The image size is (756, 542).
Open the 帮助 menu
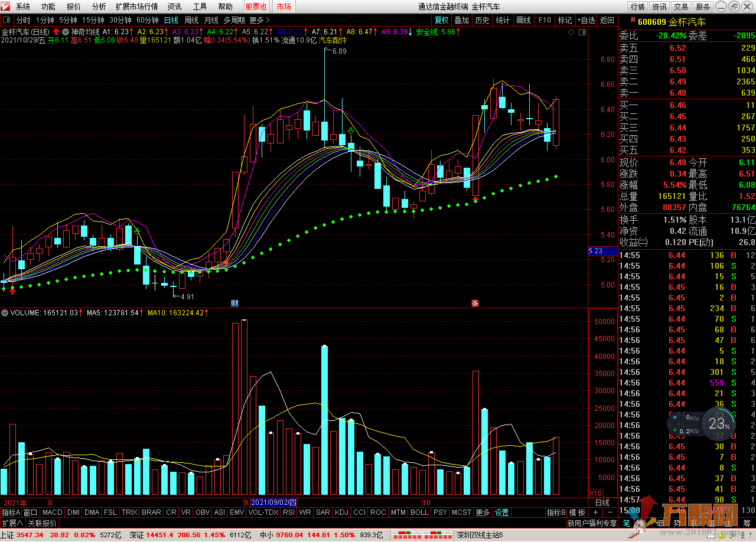pos(226,6)
